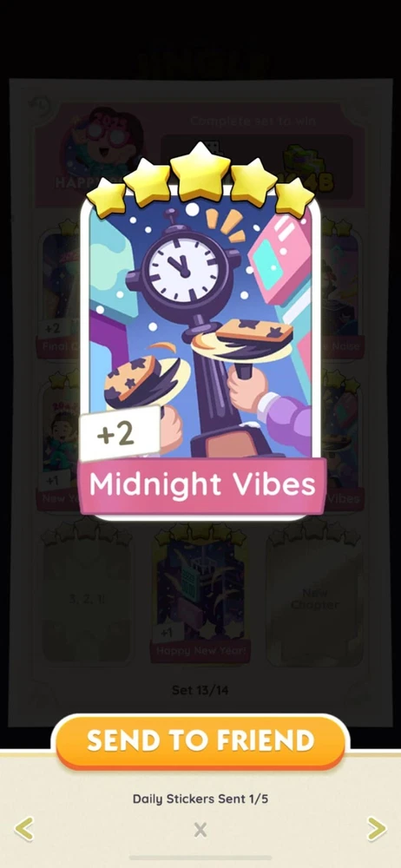401x868 pixels.
Task: Tap the large center gold star
Action: pyautogui.click(x=200, y=169)
